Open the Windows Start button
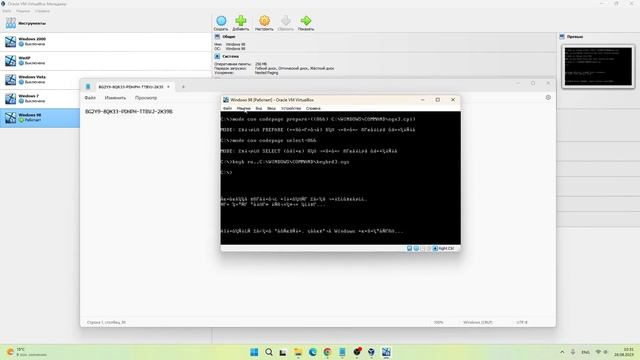Viewport: 640px width, 360px height. (254, 352)
